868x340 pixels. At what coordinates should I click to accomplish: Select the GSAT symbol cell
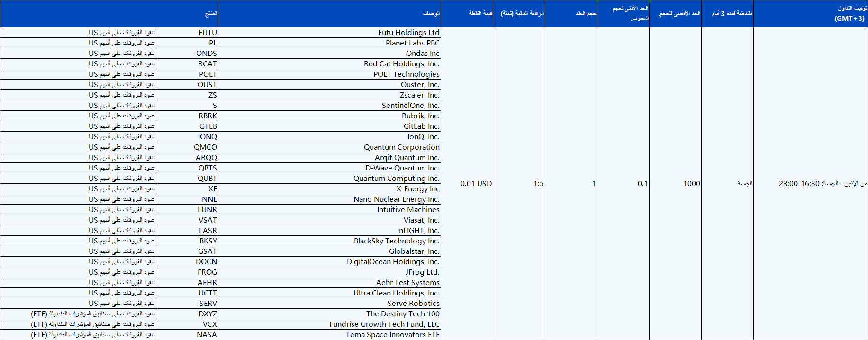[187, 251]
